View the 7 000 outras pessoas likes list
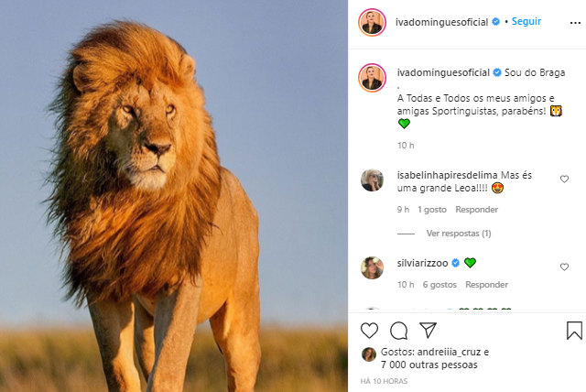Screen dimensions: 586x392 pyautogui.click(x=429, y=364)
